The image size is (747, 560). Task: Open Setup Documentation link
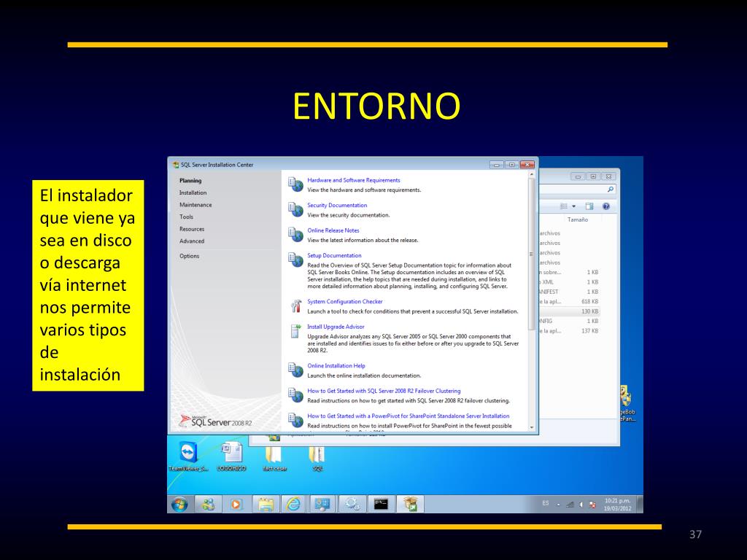(x=334, y=256)
